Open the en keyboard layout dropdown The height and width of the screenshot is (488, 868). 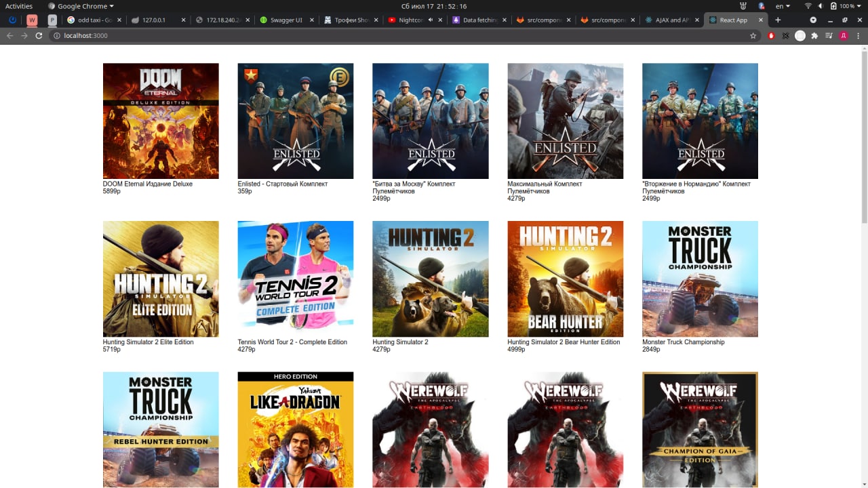coord(783,6)
